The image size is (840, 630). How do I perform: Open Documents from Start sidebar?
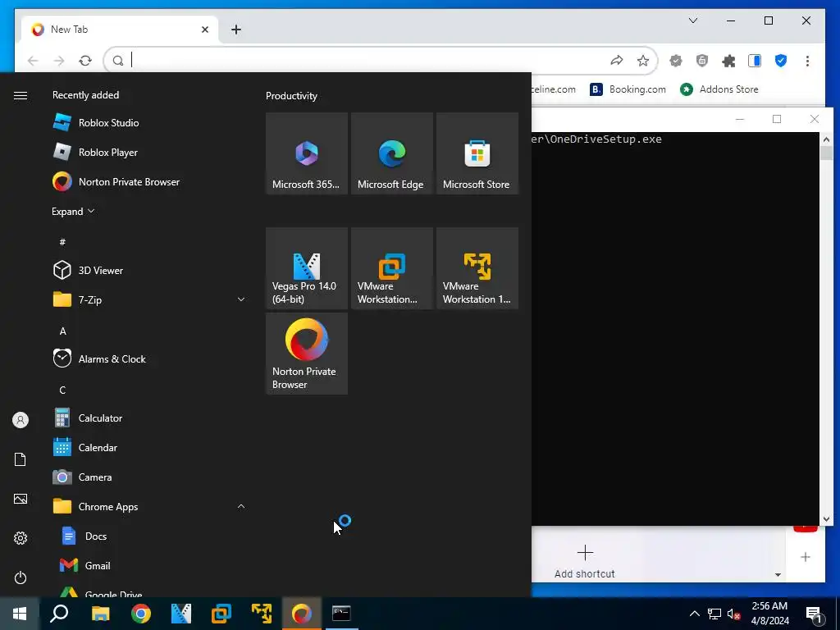(x=21, y=459)
